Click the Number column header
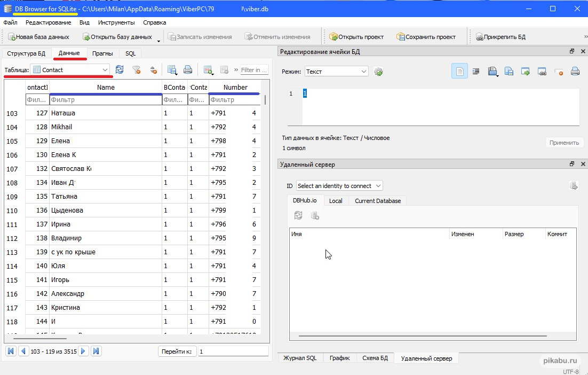This screenshot has height=375, width=588. click(235, 87)
